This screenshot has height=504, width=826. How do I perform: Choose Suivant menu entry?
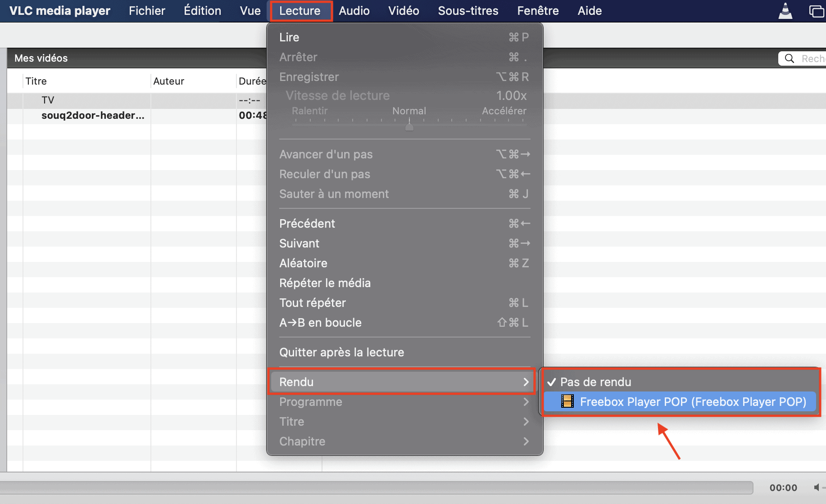(404, 243)
